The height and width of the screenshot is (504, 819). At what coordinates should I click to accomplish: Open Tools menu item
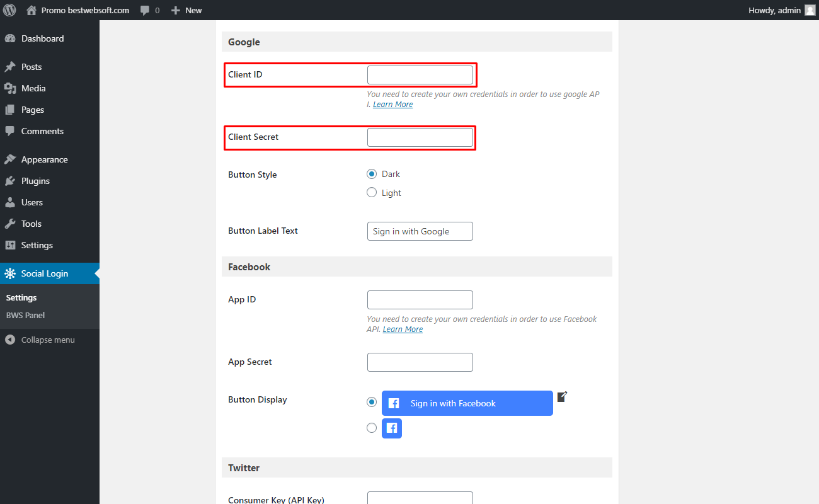pyautogui.click(x=50, y=224)
